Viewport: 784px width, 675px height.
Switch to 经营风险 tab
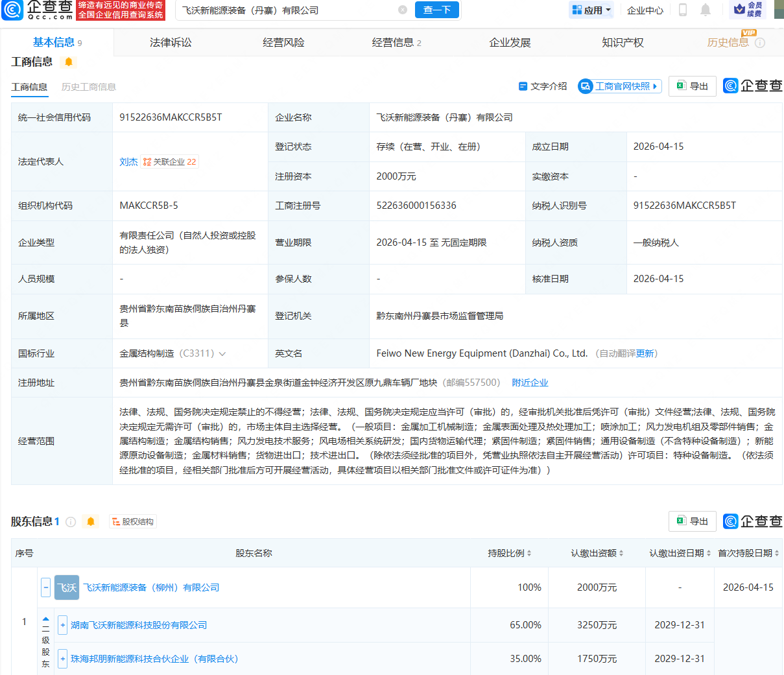click(283, 43)
